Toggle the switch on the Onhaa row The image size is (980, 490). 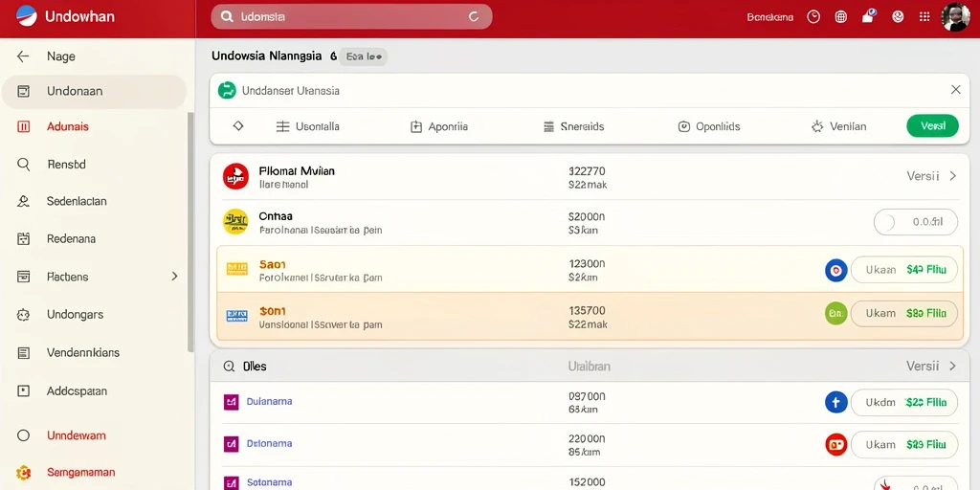[x=916, y=222]
